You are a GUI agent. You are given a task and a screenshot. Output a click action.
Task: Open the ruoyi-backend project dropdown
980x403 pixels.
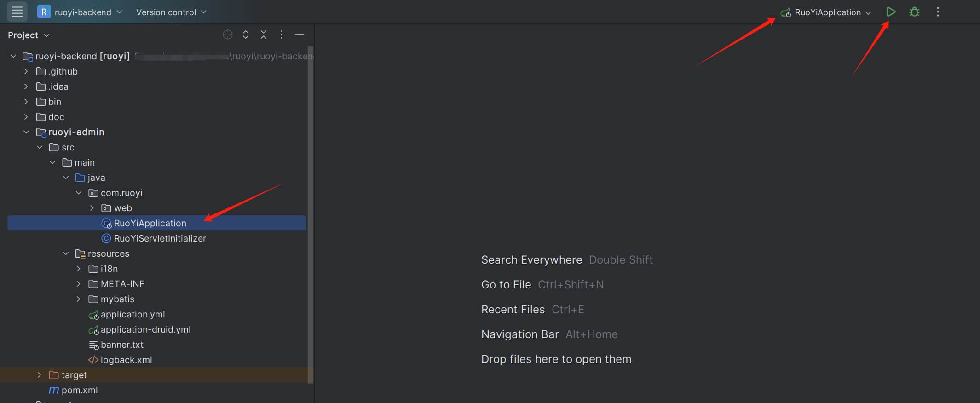[80, 12]
